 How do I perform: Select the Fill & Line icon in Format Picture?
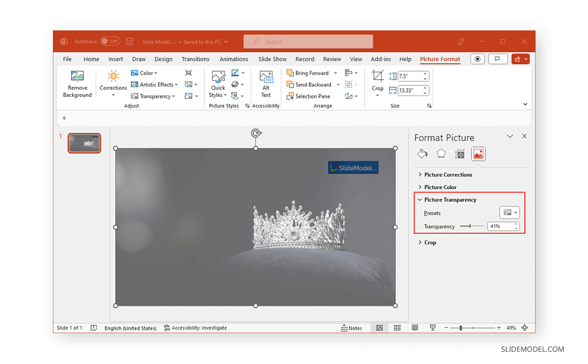pos(422,153)
